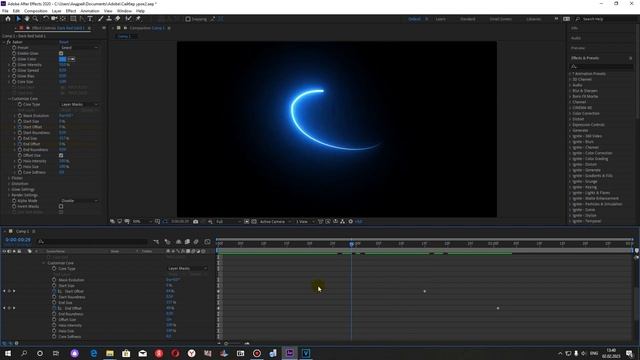Open the Layer menu
The image size is (640, 360).
[56, 11]
